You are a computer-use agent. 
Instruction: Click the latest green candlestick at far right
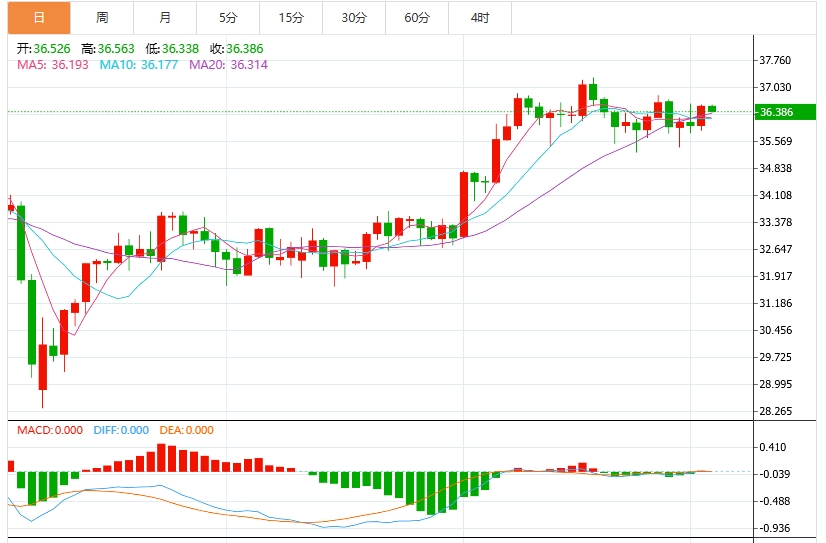[x=712, y=108]
